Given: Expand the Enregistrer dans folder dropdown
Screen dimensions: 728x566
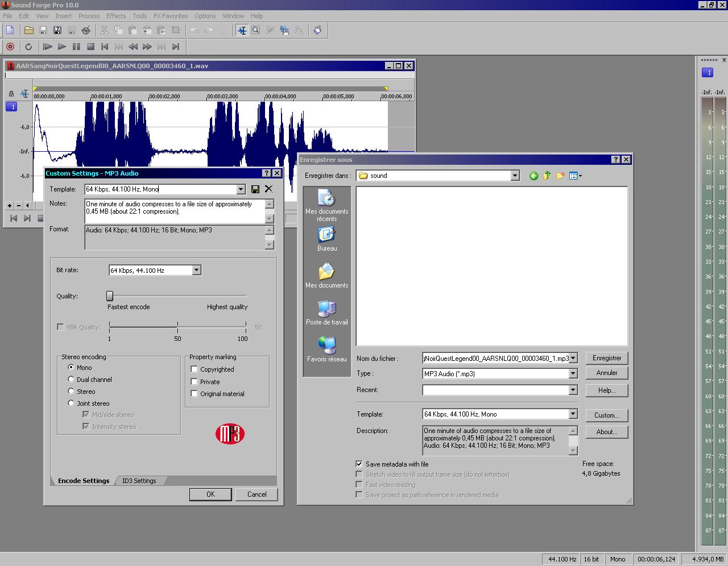Looking at the screenshot, I should click(x=515, y=176).
